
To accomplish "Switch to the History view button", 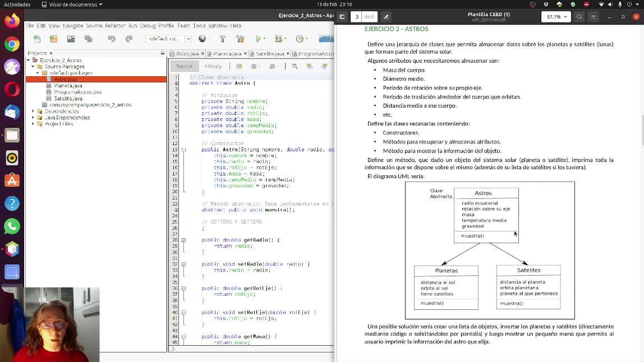I will click(x=213, y=66).
